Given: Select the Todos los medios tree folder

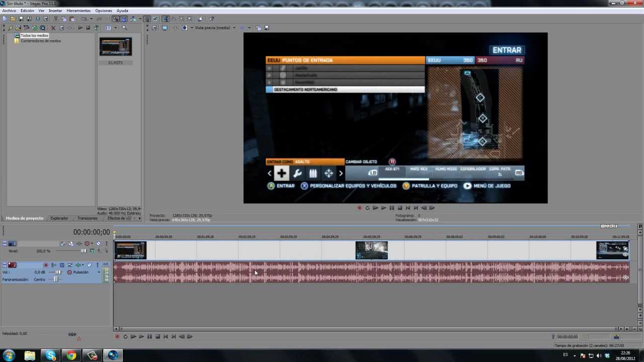Looking at the screenshot, I should click(x=34, y=36).
